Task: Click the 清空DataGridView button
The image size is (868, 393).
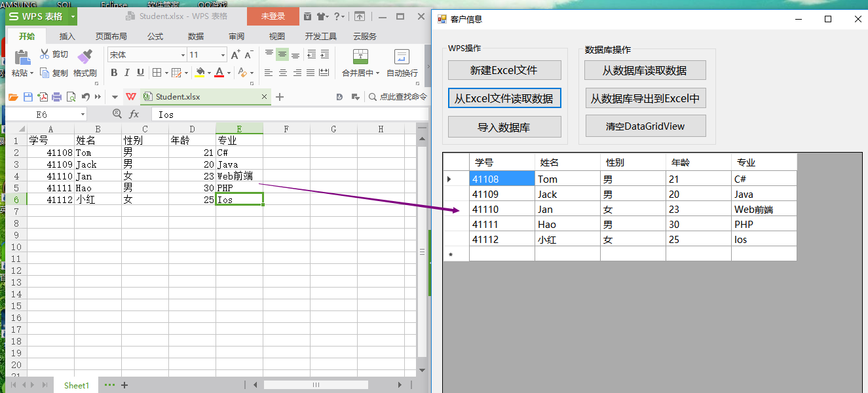Action: pos(645,126)
